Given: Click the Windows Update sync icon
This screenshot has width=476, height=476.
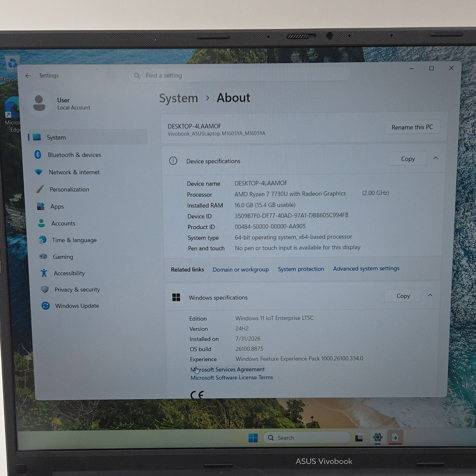Looking at the screenshot, I should pyautogui.click(x=46, y=306).
